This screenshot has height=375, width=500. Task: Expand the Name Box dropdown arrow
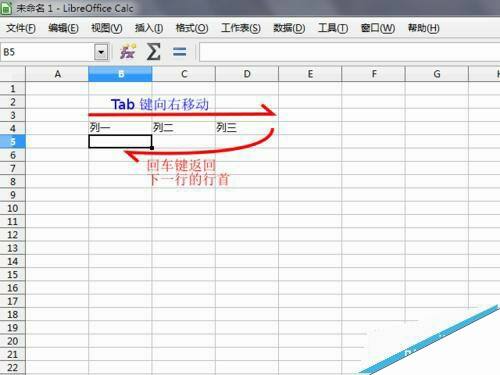point(101,52)
